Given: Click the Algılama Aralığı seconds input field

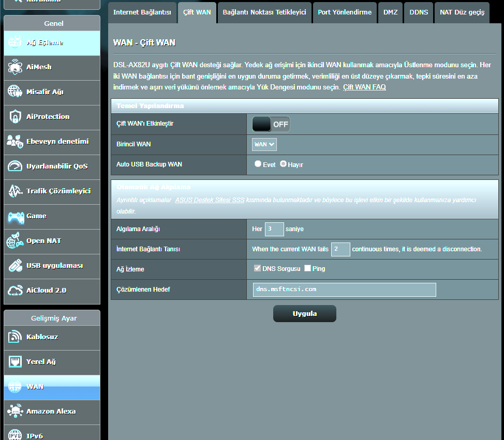Looking at the screenshot, I should [274, 229].
